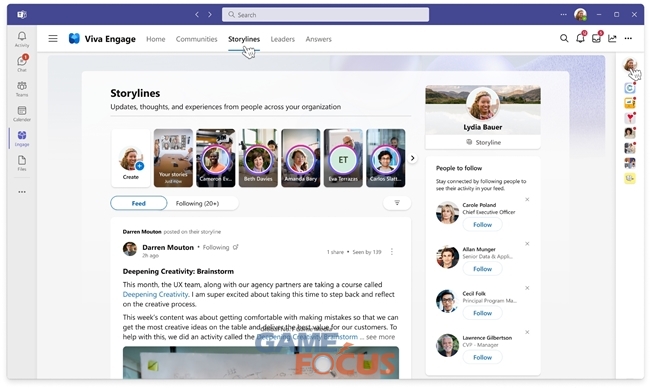Open the Deepening Creativity link
The width and height of the screenshot is (650, 388).
pos(155,294)
